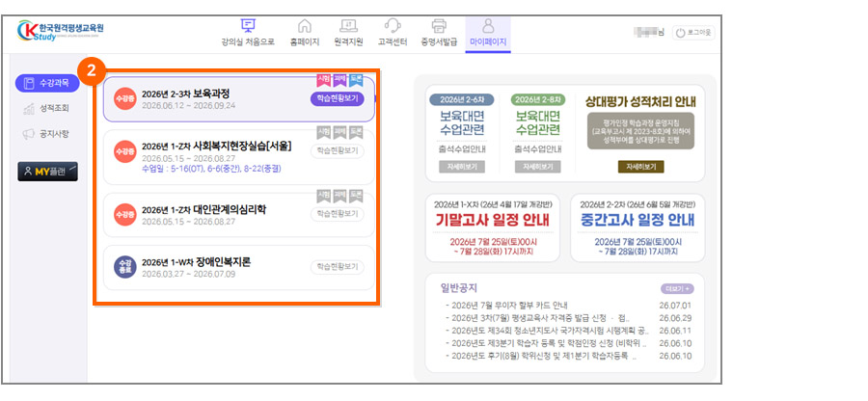Click 학습현황보기 for 사회복지현장실습[서울]
Viewport: 868px width, 401px height.
point(338,150)
